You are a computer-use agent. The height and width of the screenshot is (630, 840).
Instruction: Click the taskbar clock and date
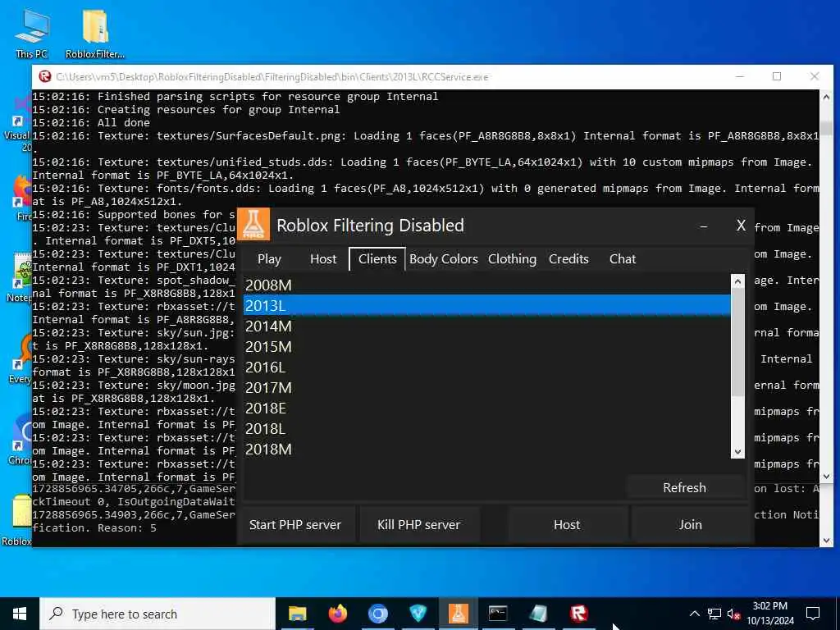click(769, 614)
